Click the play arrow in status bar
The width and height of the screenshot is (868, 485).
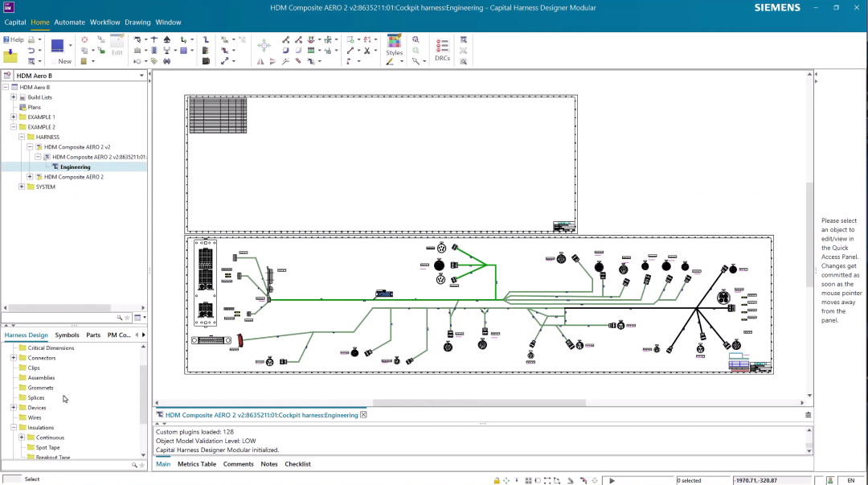[x=612, y=480]
